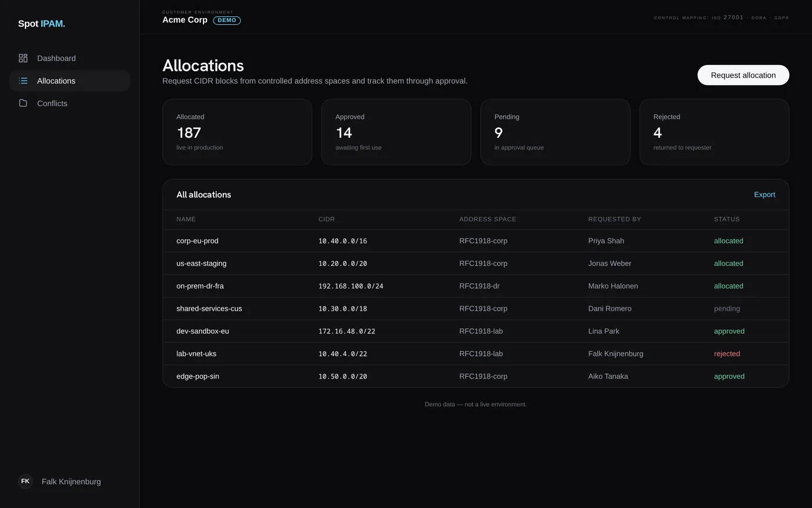Click the FK user avatar
This screenshot has height=508, width=812.
tap(26, 481)
